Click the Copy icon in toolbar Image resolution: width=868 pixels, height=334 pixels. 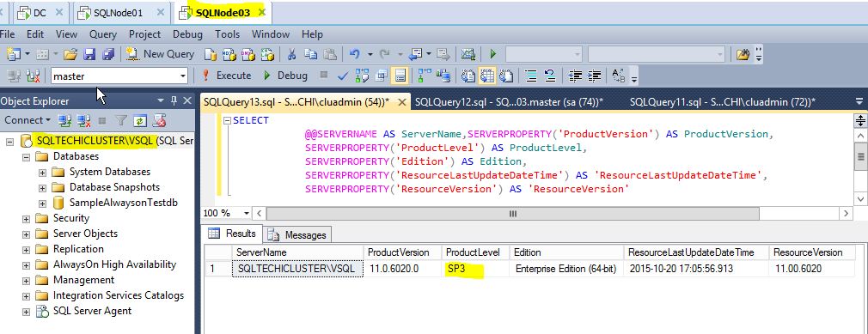[311, 55]
